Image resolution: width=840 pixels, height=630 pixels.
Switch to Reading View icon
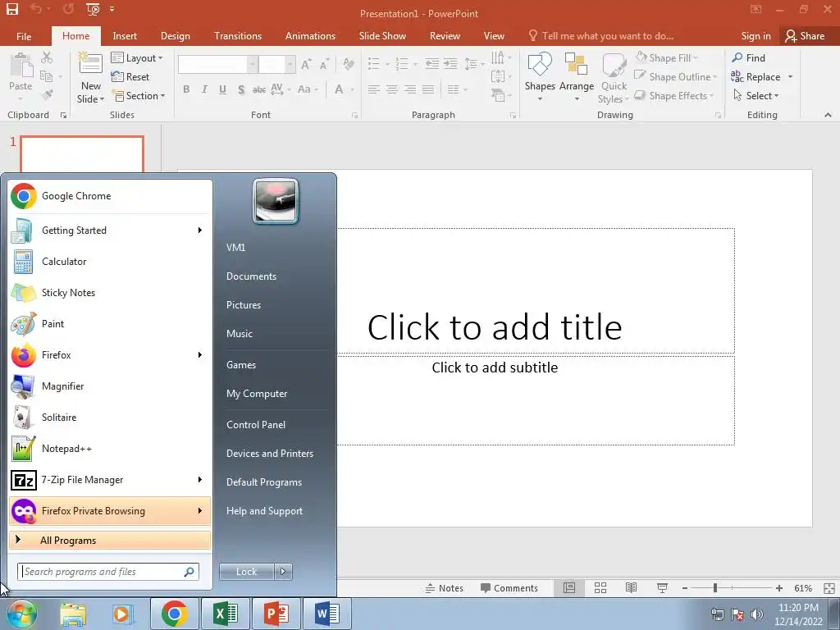click(631, 588)
